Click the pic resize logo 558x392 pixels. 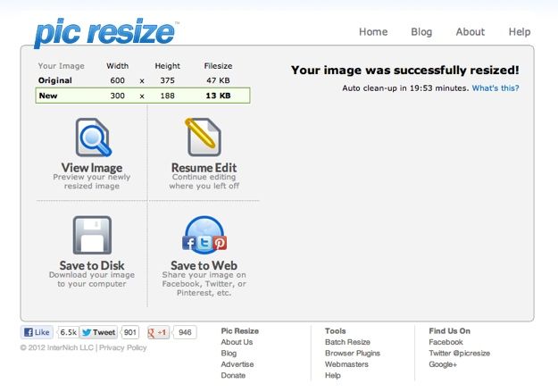105,33
